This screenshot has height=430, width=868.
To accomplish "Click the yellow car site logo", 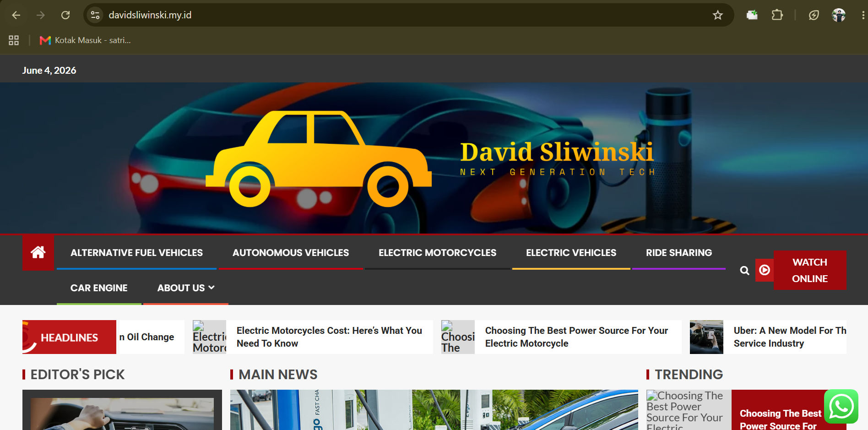I will tap(319, 158).
